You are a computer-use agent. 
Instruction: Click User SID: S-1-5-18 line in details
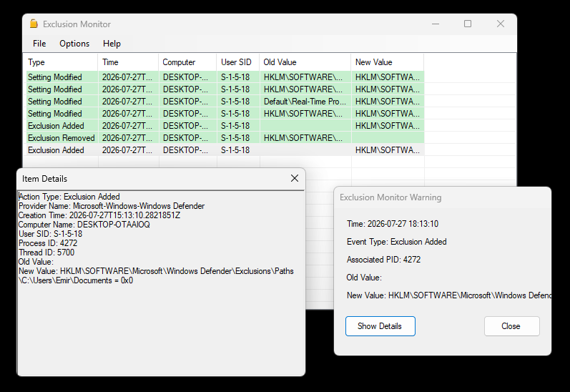[x=50, y=234]
